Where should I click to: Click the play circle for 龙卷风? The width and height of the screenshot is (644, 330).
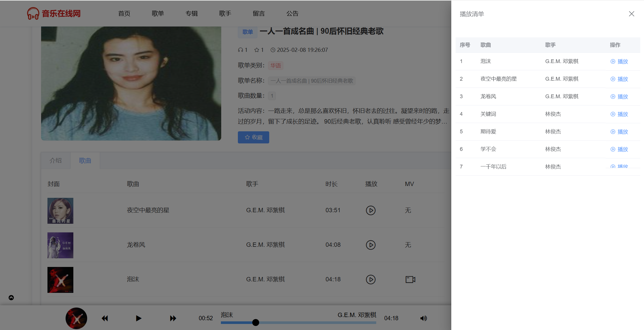[x=370, y=245]
